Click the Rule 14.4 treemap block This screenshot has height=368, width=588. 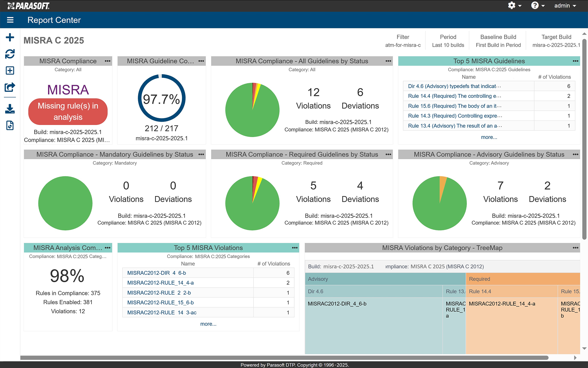pos(512,325)
